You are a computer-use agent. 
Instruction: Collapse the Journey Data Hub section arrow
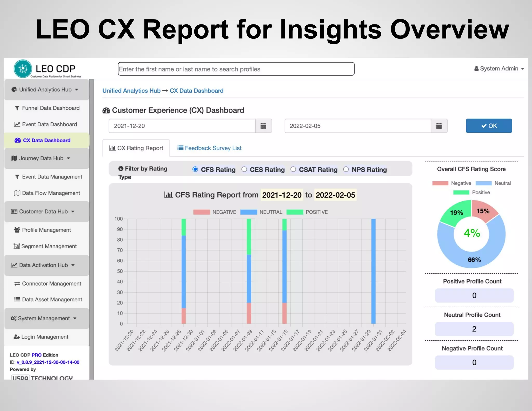coord(69,158)
